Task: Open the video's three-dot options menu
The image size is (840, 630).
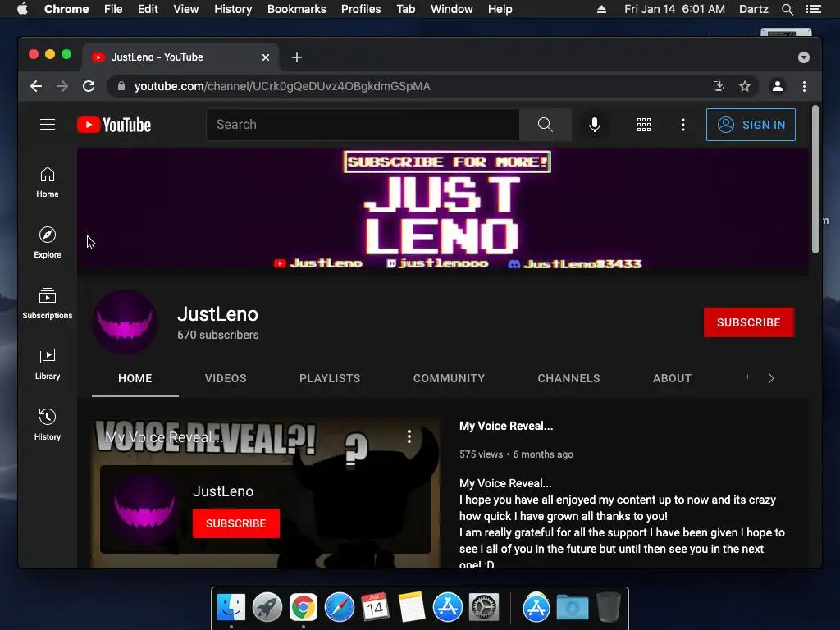Action: [x=409, y=436]
